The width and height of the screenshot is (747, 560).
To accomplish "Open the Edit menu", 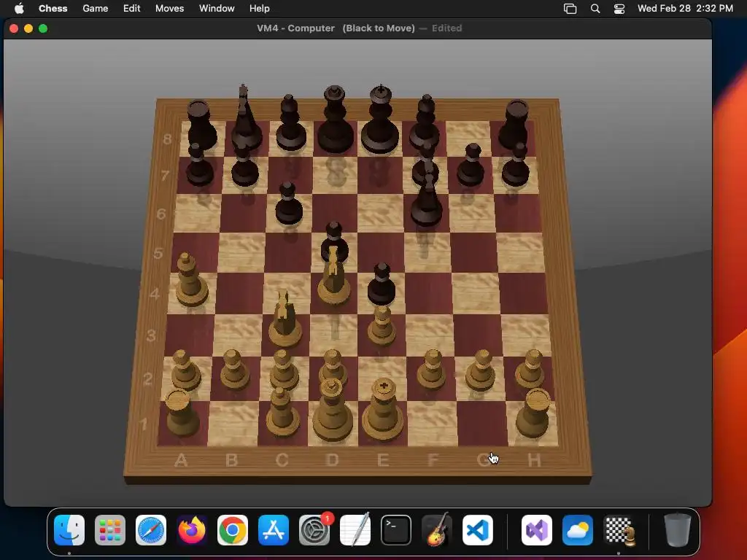I will (131, 8).
